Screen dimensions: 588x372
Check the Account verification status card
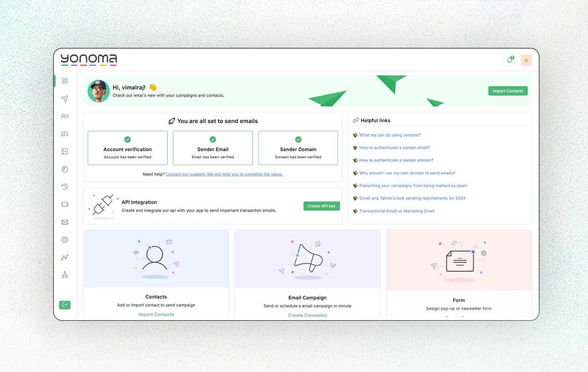pos(128,148)
